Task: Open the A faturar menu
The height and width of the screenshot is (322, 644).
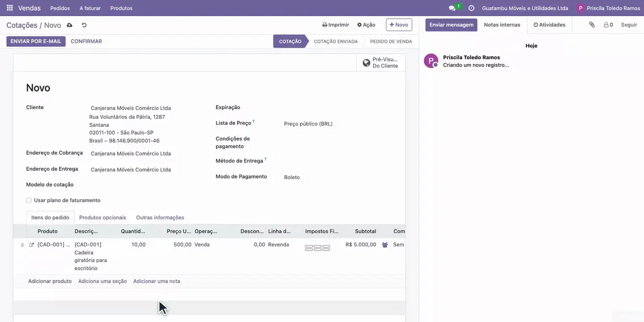Action: tap(90, 8)
